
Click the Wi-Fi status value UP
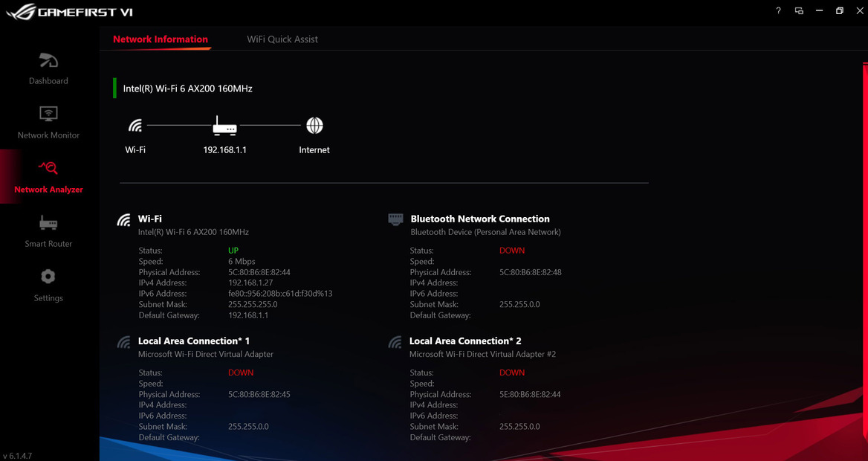click(x=233, y=251)
